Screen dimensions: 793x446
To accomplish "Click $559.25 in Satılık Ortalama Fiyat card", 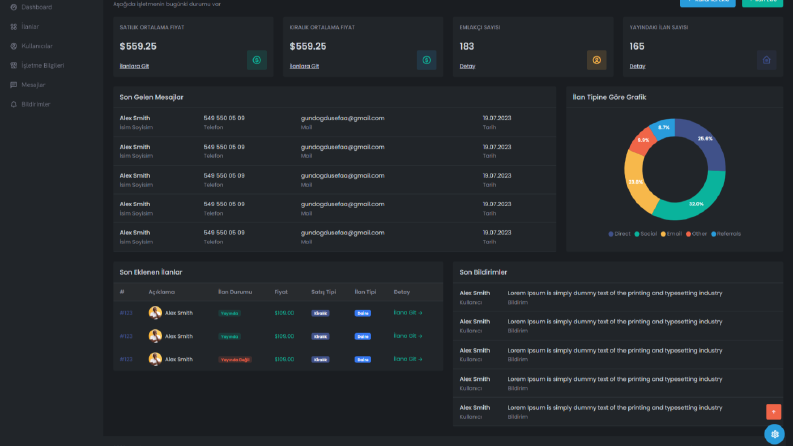I will (138, 47).
